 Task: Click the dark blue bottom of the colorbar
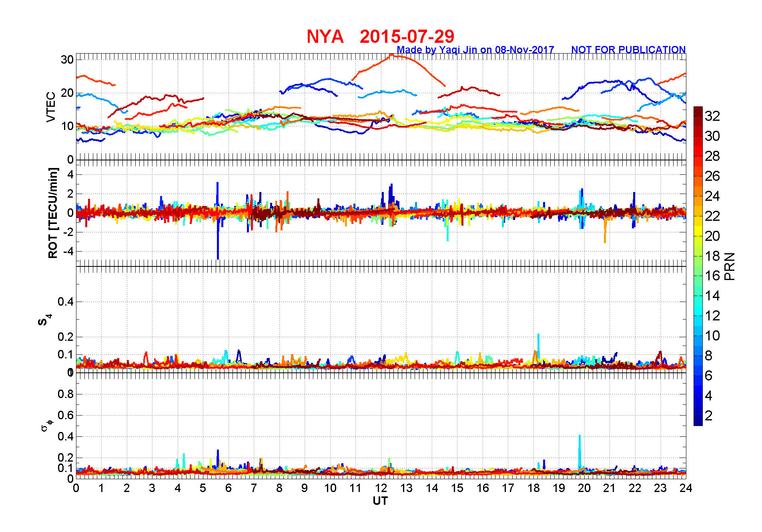tap(698, 421)
